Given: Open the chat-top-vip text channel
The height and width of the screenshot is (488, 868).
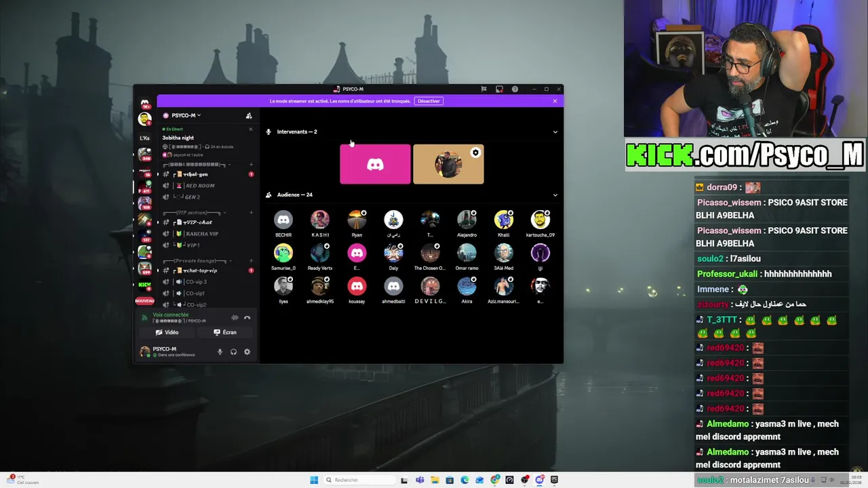Looking at the screenshot, I should pyautogui.click(x=207, y=270).
